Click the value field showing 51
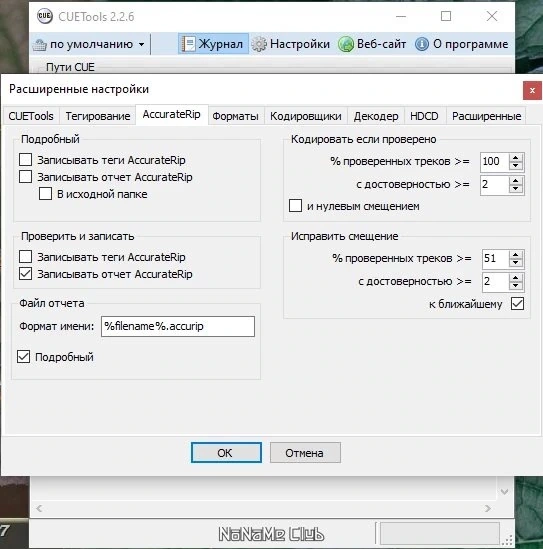Viewport: 543px width, 549px height. click(495, 259)
